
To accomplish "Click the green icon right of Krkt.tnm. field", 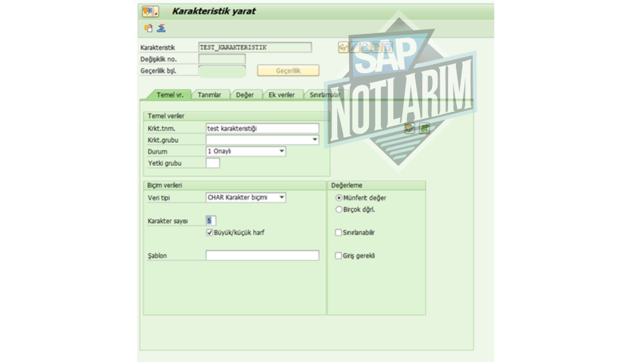I will [424, 128].
